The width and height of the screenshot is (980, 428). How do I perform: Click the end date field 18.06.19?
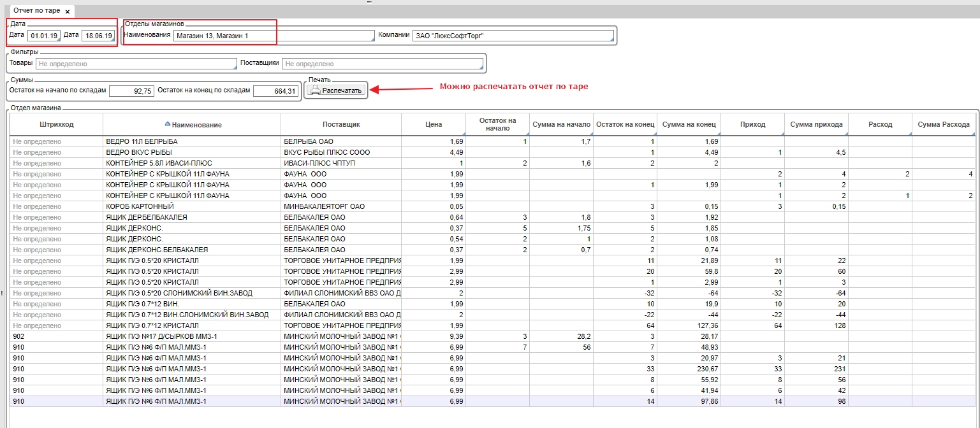pos(98,36)
